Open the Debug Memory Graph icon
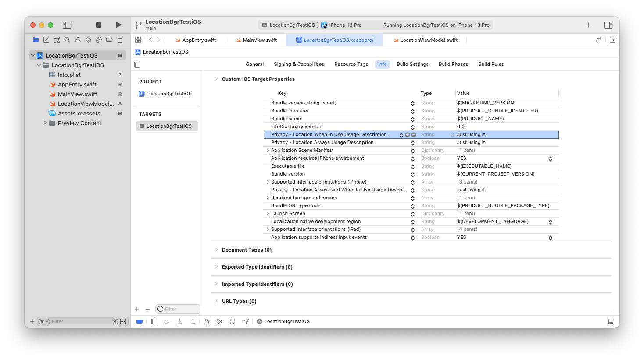 coord(219,321)
